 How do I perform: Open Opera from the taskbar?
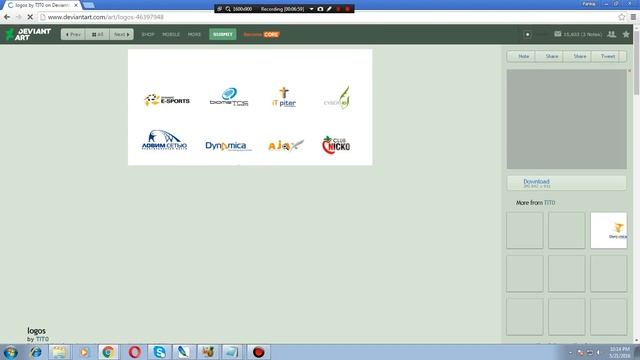(134, 352)
